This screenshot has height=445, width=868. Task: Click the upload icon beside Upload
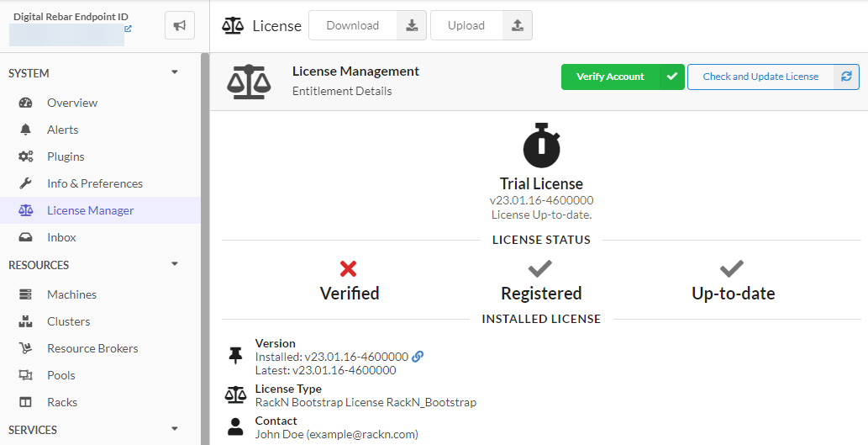point(518,25)
